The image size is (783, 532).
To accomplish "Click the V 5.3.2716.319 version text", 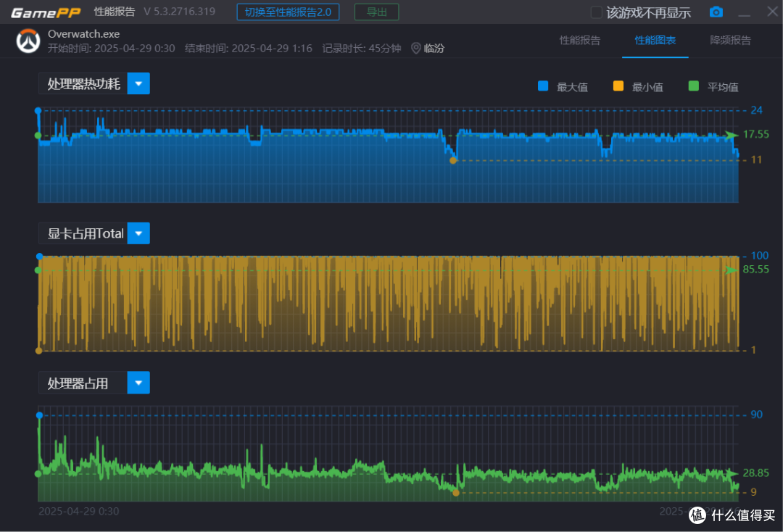I will click(x=179, y=12).
